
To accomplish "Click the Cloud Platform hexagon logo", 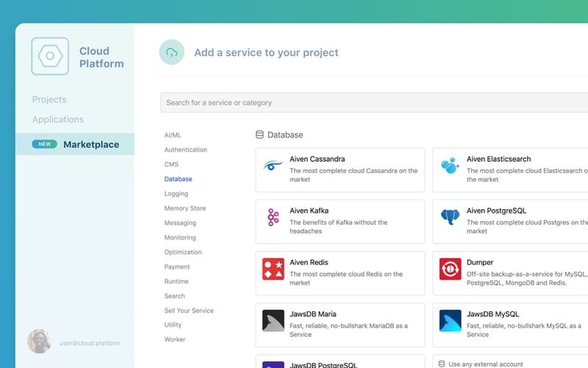I will click(x=50, y=56).
